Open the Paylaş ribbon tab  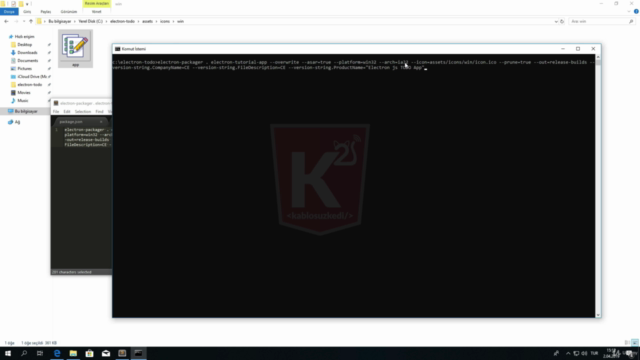(46, 11)
